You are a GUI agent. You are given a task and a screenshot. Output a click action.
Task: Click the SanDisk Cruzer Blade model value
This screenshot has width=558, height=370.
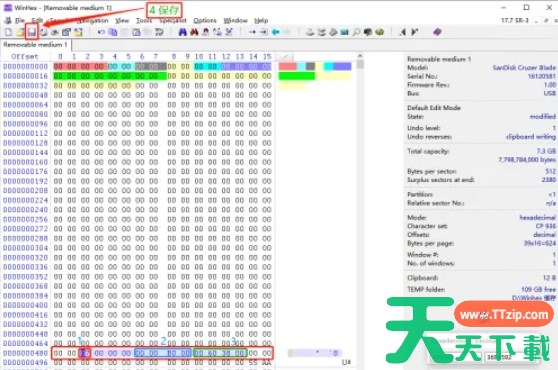(x=524, y=68)
